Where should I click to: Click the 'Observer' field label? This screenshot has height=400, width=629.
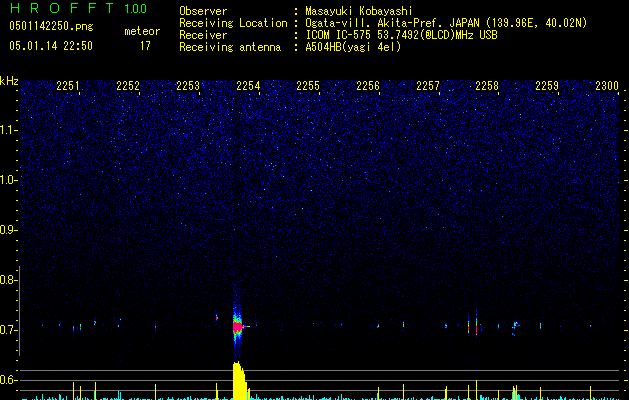(203, 11)
